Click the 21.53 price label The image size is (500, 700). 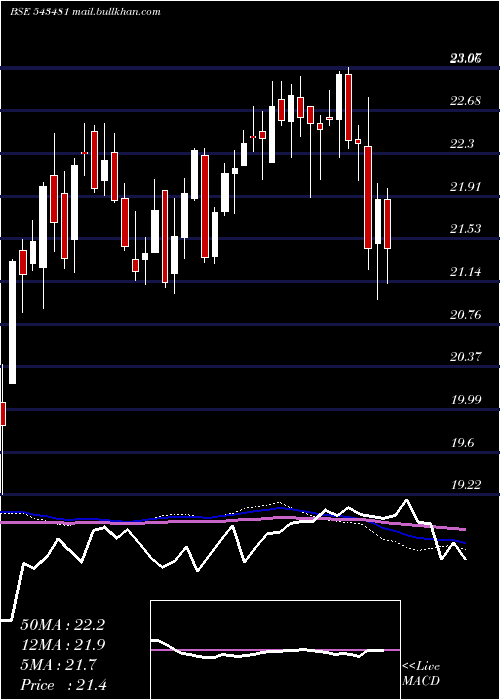click(466, 229)
